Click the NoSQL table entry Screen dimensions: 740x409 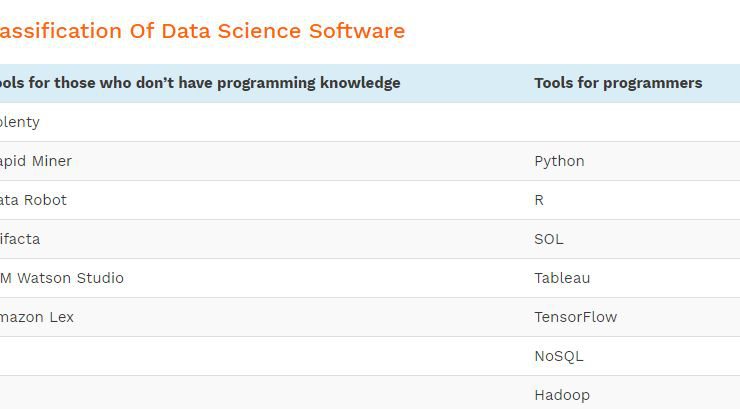559,356
